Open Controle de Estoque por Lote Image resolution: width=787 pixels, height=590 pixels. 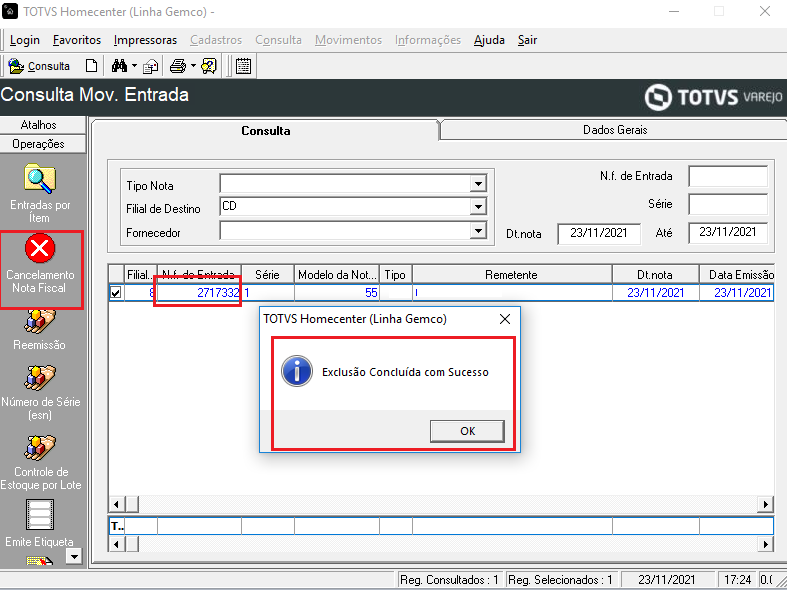40,463
